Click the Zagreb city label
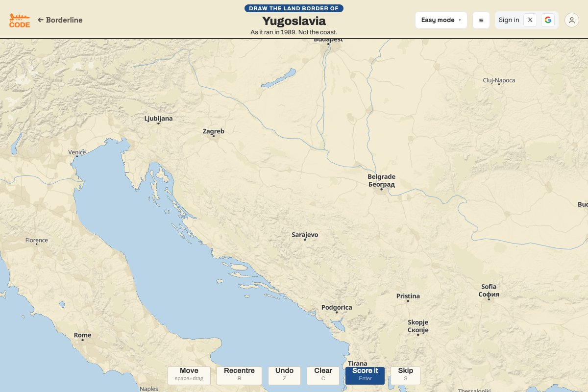588x392 pixels. click(x=214, y=131)
